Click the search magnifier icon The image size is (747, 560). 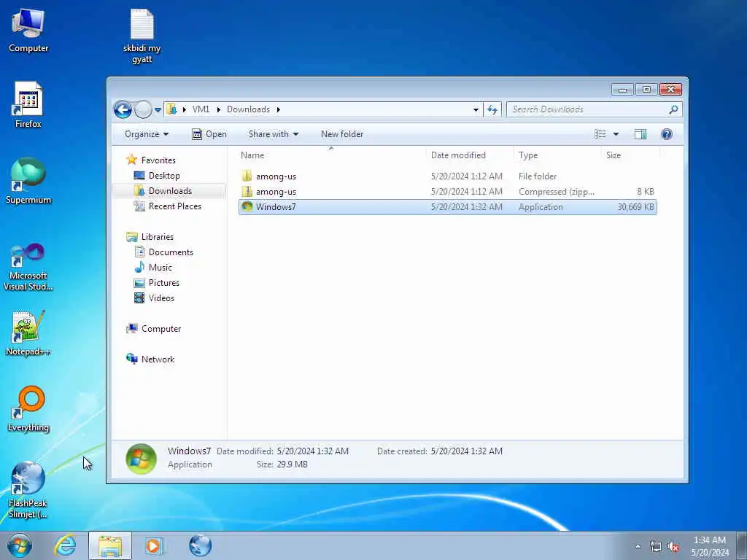pyautogui.click(x=673, y=109)
